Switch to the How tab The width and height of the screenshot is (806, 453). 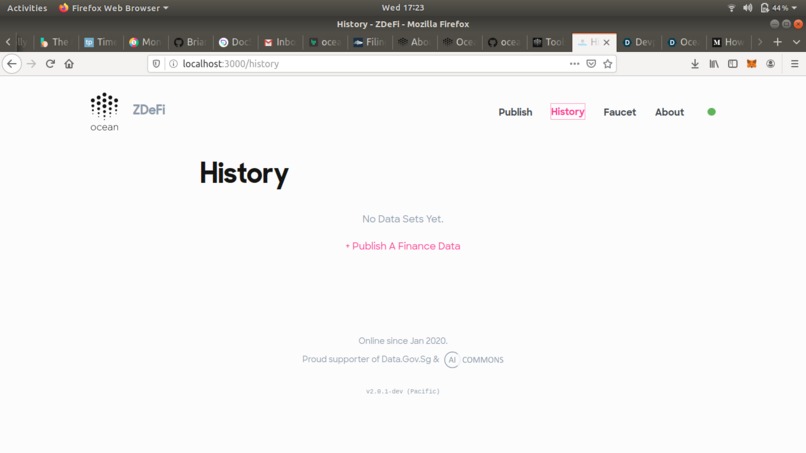coord(728,42)
